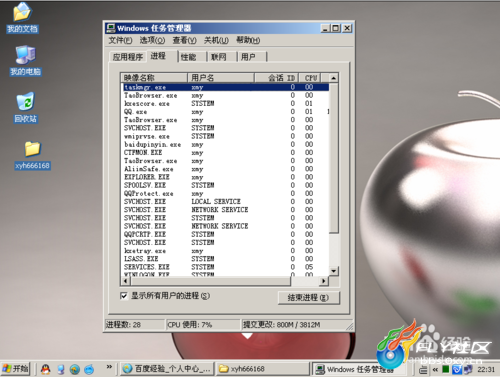500x377 pixels.
Task: Select the QQProtect.exe process row
Action: click(x=225, y=193)
